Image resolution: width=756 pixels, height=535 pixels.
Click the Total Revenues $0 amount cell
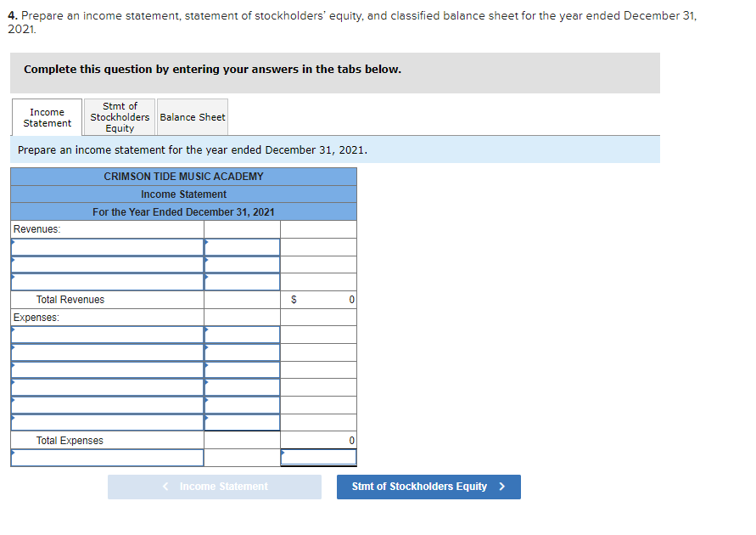318,299
